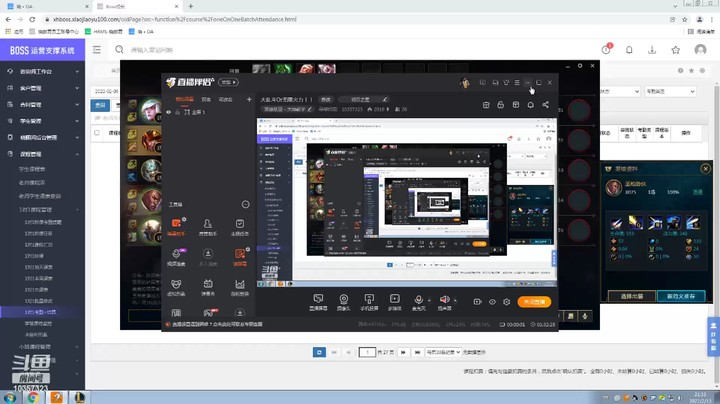Image resolution: width=720 pixels, height=404 pixels.
Task: Add a multimedia source in the streaming app
Action: pyautogui.click(x=394, y=302)
